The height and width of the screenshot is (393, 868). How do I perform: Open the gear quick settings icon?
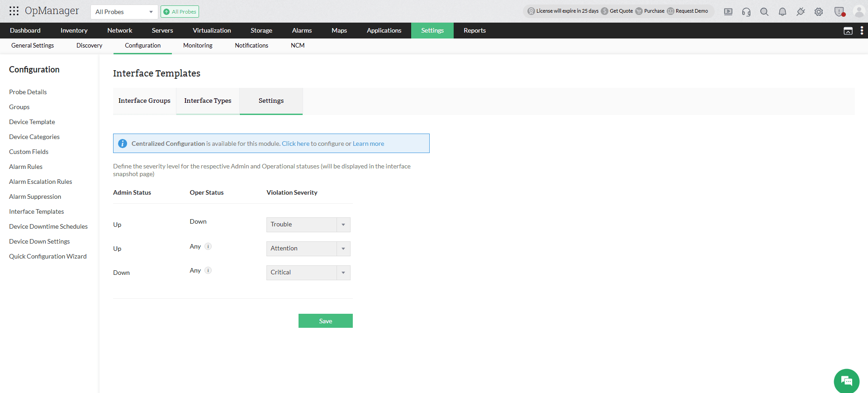(x=819, y=12)
